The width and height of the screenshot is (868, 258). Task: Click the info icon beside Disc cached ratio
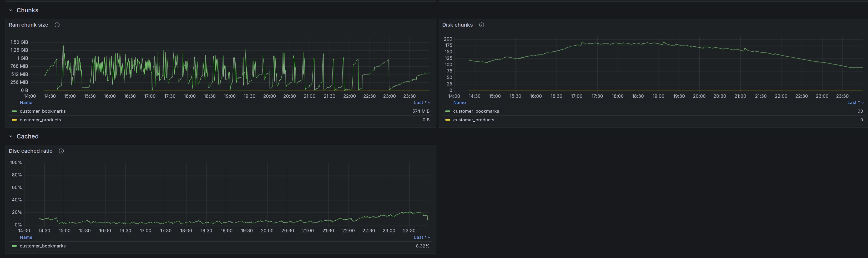tap(61, 151)
